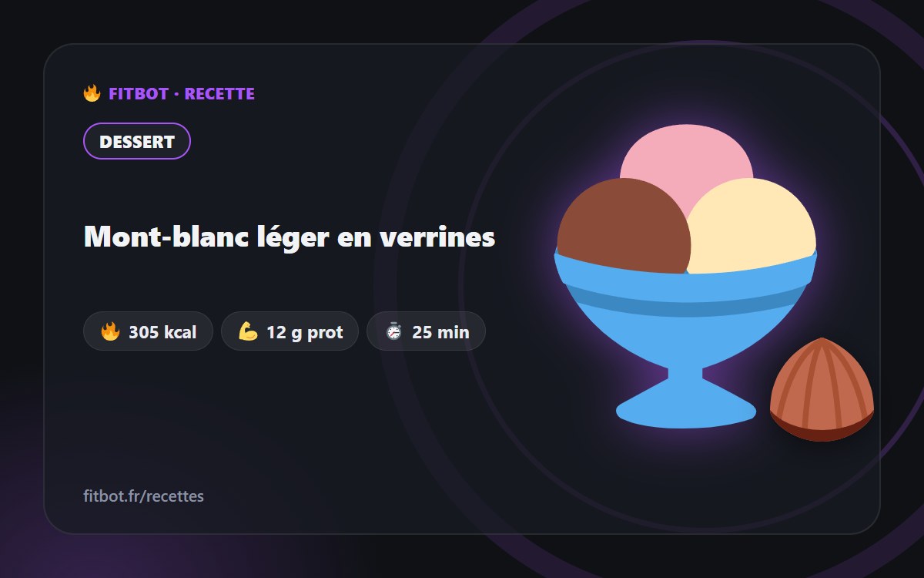The width and height of the screenshot is (924, 578).
Task: Click the stopwatch icon
Action: (x=393, y=332)
